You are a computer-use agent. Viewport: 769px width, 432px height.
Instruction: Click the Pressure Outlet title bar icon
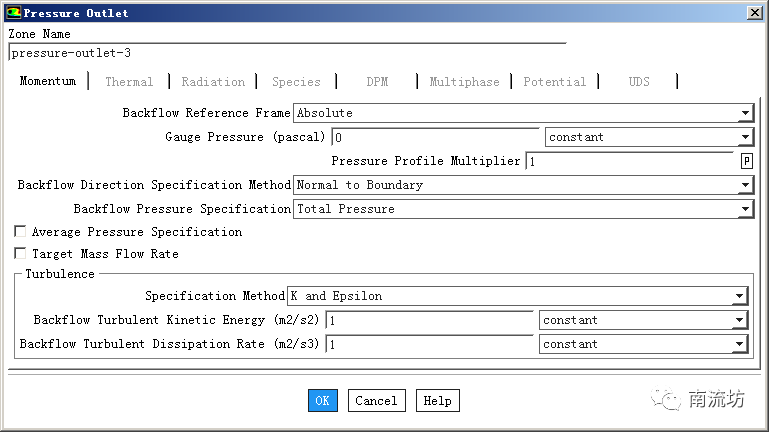pos(12,13)
